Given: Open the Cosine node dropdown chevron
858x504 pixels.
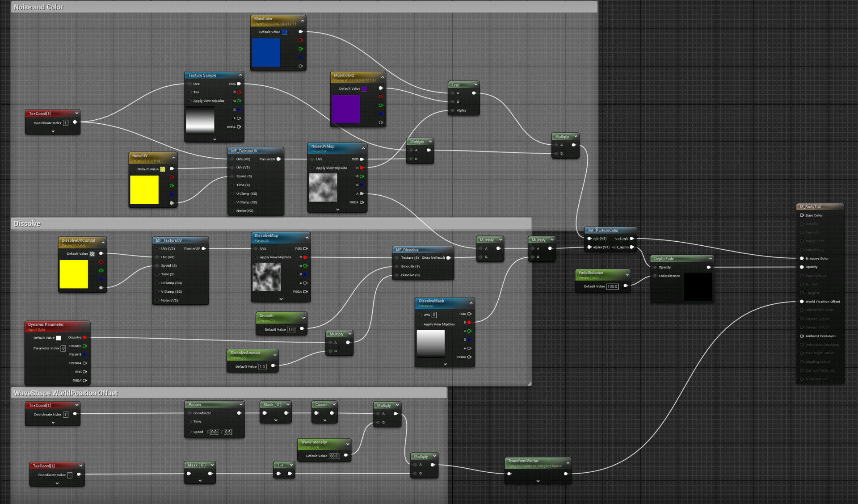Looking at the screenshot, I should [x=334, y=404].
